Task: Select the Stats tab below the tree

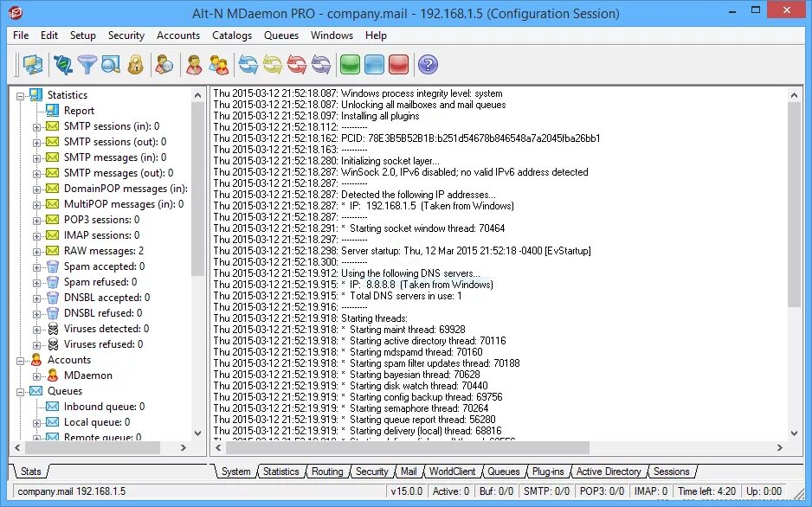Action: tap(30, 472)
